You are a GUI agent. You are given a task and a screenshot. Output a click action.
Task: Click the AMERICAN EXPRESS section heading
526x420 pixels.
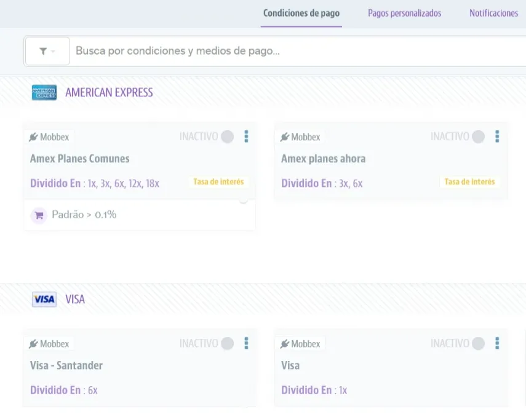coord(109,92)
